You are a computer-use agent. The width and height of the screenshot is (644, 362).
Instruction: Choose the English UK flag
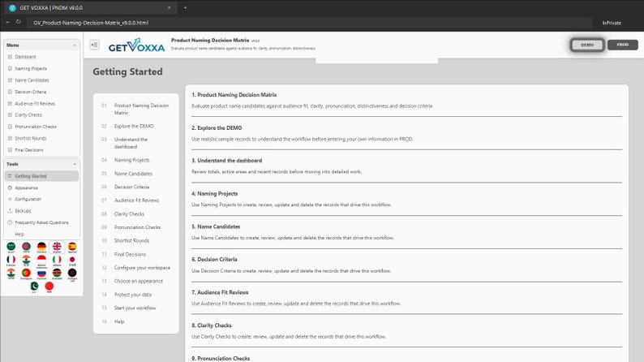(57, 247)
